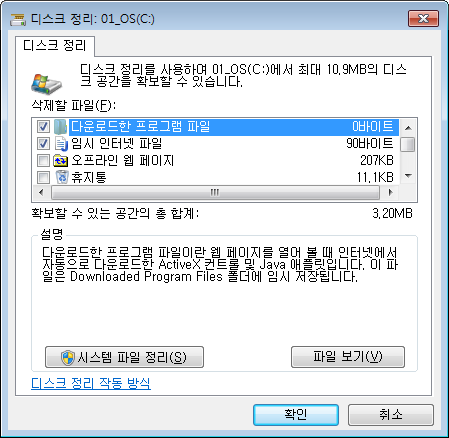The image size is (449, 438).
Task: Click the temporary internet files document icon
Action: (x=61, y=144)
